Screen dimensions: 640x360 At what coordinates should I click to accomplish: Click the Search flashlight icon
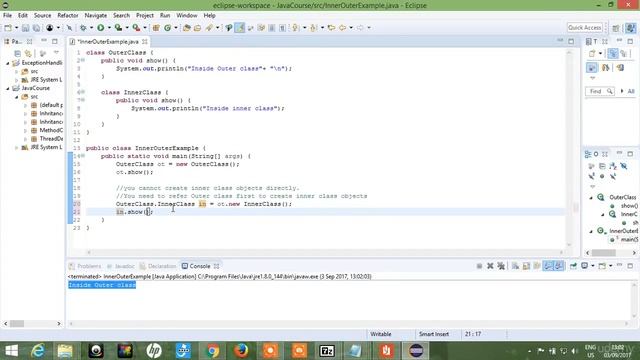[209, 28]
